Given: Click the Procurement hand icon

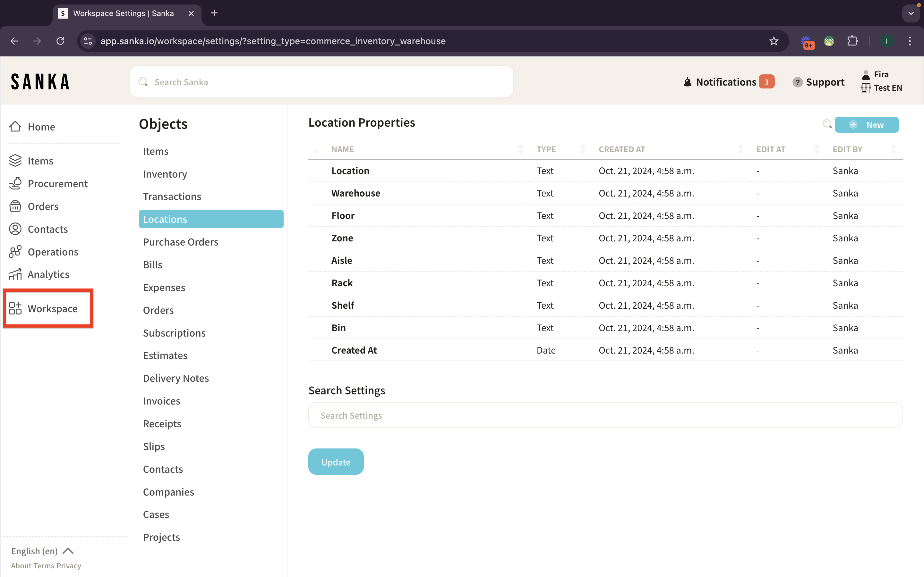Looking at the screenshot, I should [x=15, y=184].
